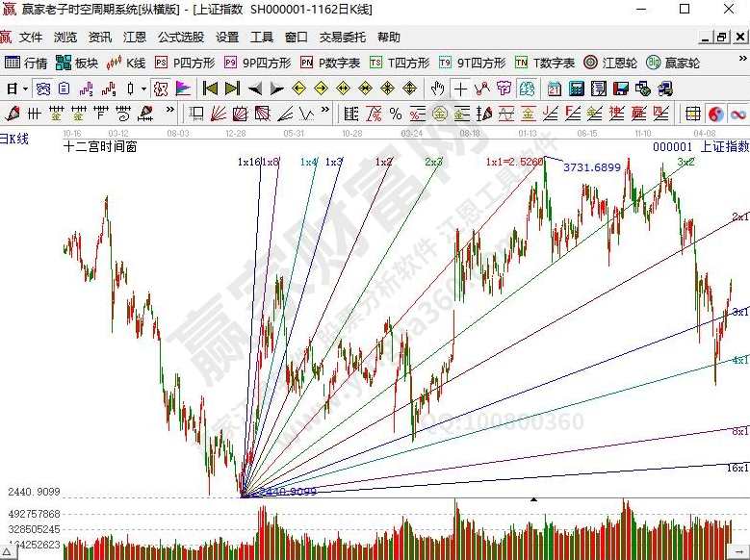Screen dimensions: 750x560
Task: Expand the 日 period dropdown arrow
Action: click(25, 89)
